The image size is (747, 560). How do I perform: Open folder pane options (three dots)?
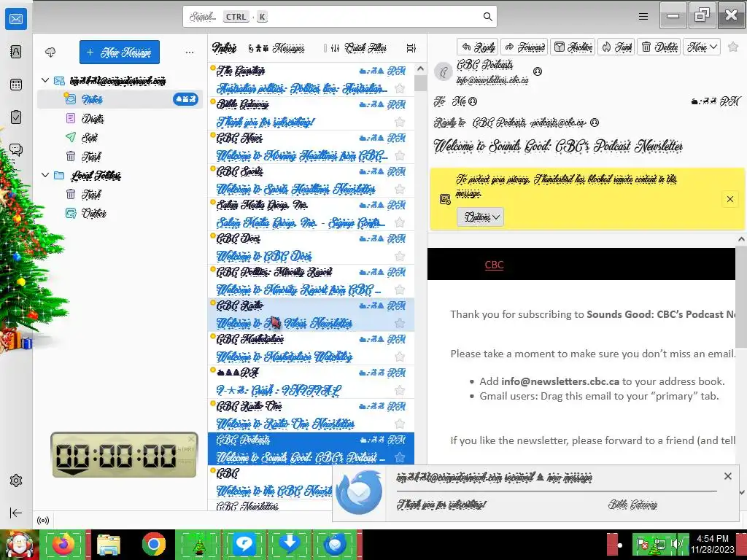(190, 52)
